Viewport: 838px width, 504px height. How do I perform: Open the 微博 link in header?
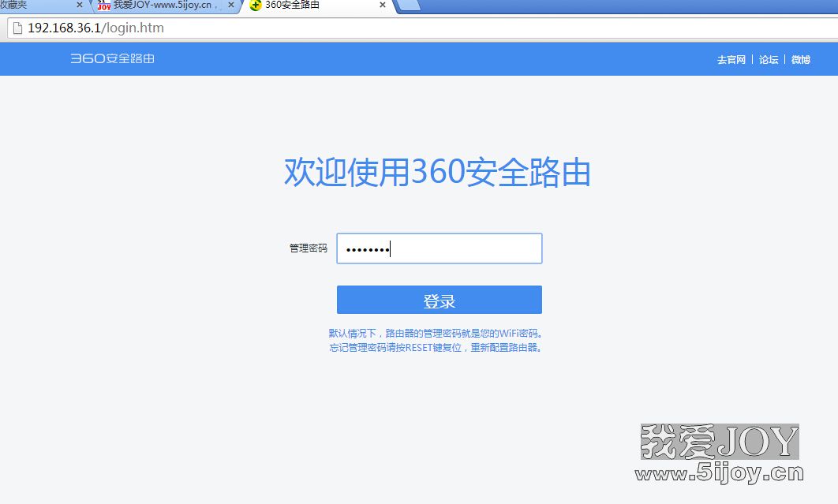tap(801, 60)
